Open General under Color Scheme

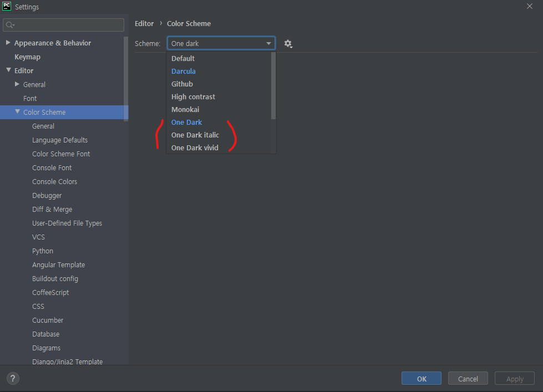point(43,126)
